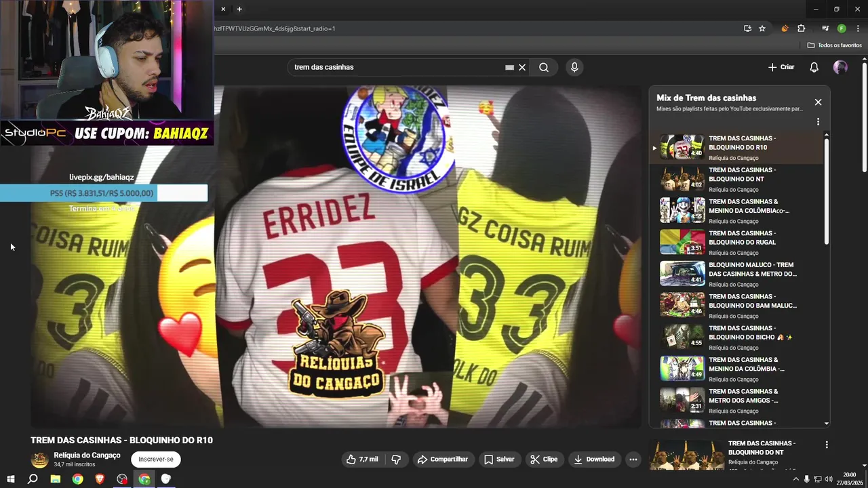Open the Windows Start menu
The width and height of the screenshot is (868, 488).
pyautogui.click(x=11, y=479)
